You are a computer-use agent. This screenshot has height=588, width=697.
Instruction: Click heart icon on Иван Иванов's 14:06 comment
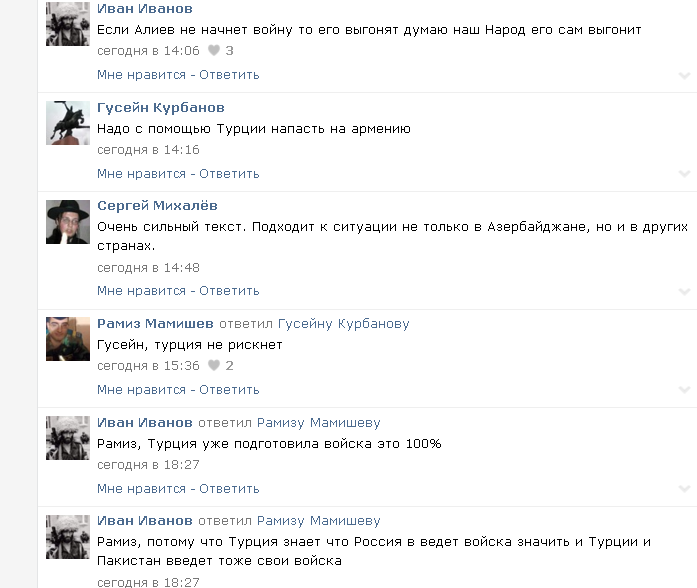(x=214, y=51)
